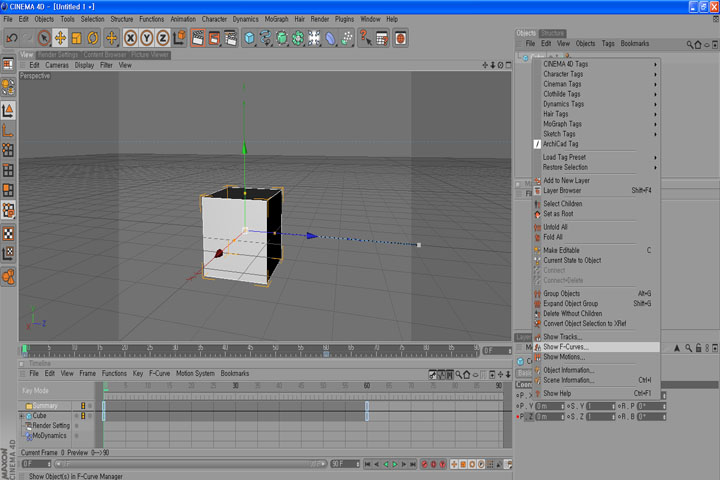
Task: Select the Texture mode checkerboard icon
Action: (x=8, y=233)
